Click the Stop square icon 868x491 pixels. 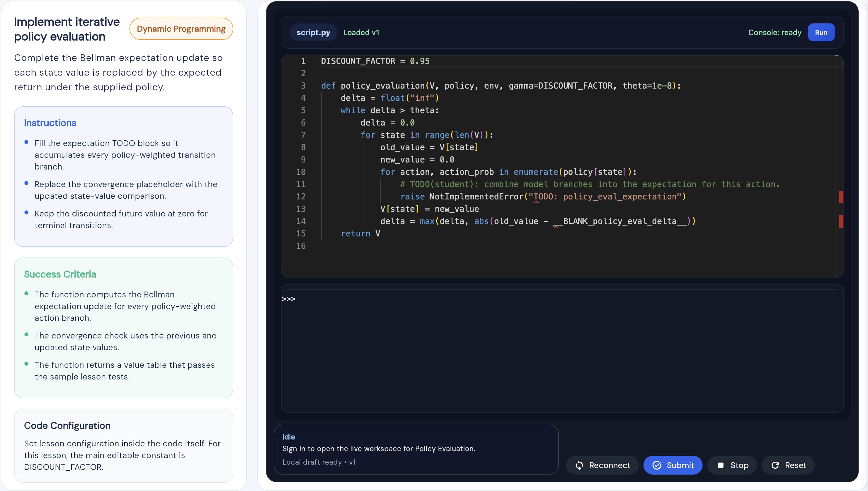pos(720,465)
